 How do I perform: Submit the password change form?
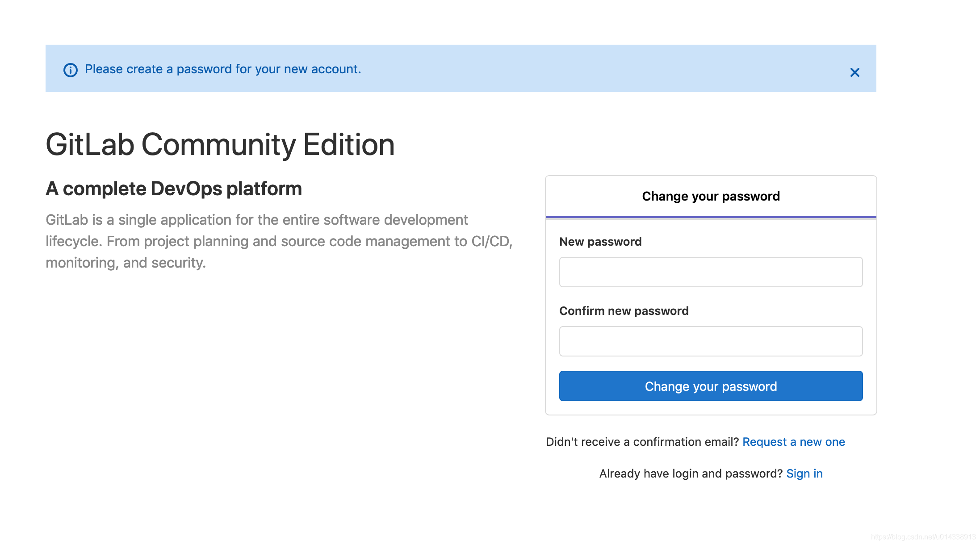(710, 386)
